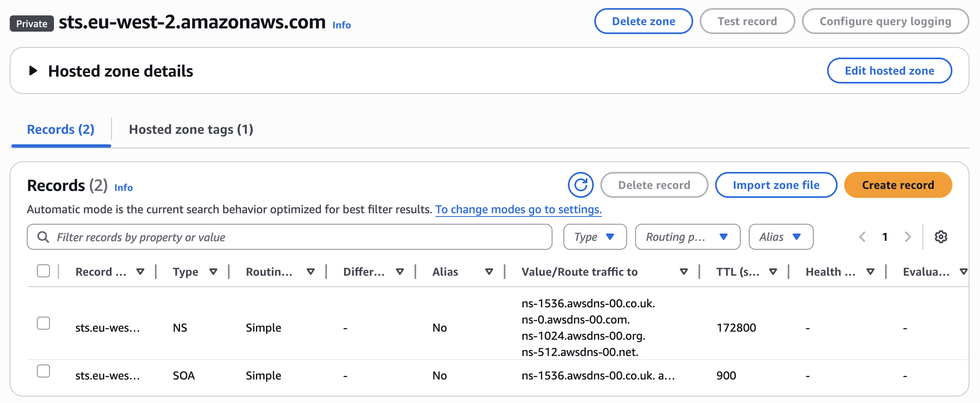Click inside the filter records input field
980x403 pixels.
[x=284, y=237]
